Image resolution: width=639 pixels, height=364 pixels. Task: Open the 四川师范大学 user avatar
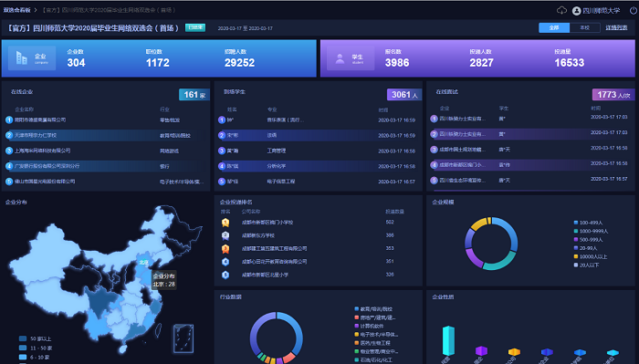point(576,11)
